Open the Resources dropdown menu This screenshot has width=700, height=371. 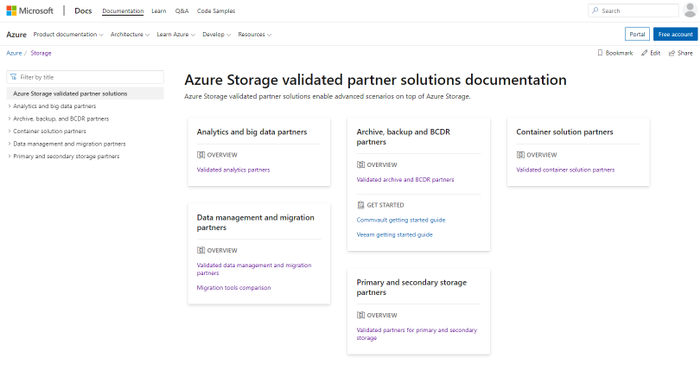(254, 34)
